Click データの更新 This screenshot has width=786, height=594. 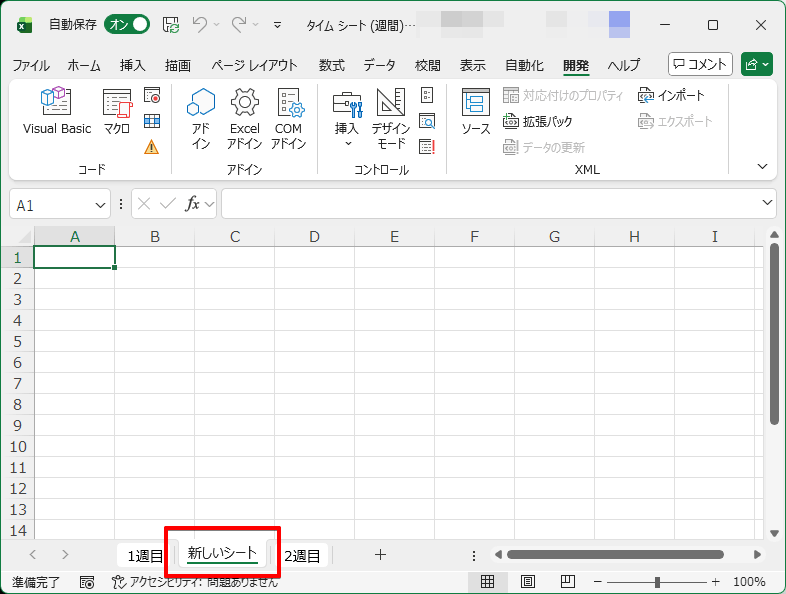coord(544,147)
